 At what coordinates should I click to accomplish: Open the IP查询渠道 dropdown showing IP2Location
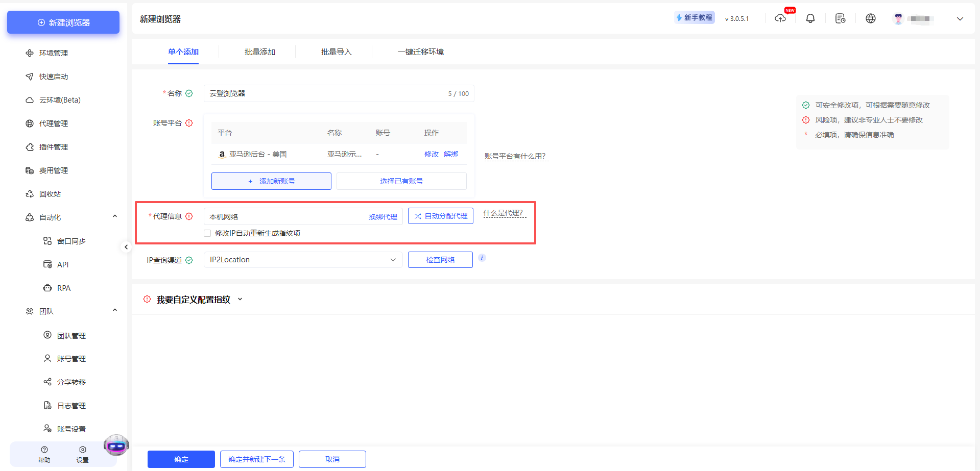click(x=302, y=260)
